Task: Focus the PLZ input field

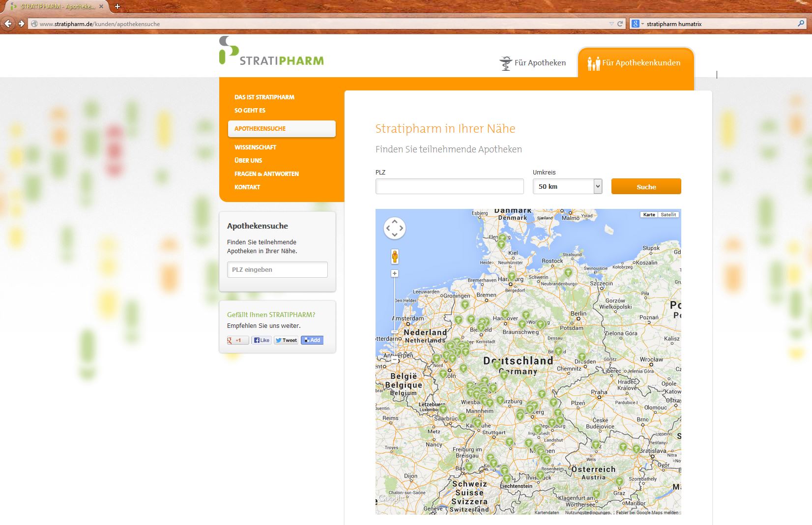Action: click(x=449, y=186)
